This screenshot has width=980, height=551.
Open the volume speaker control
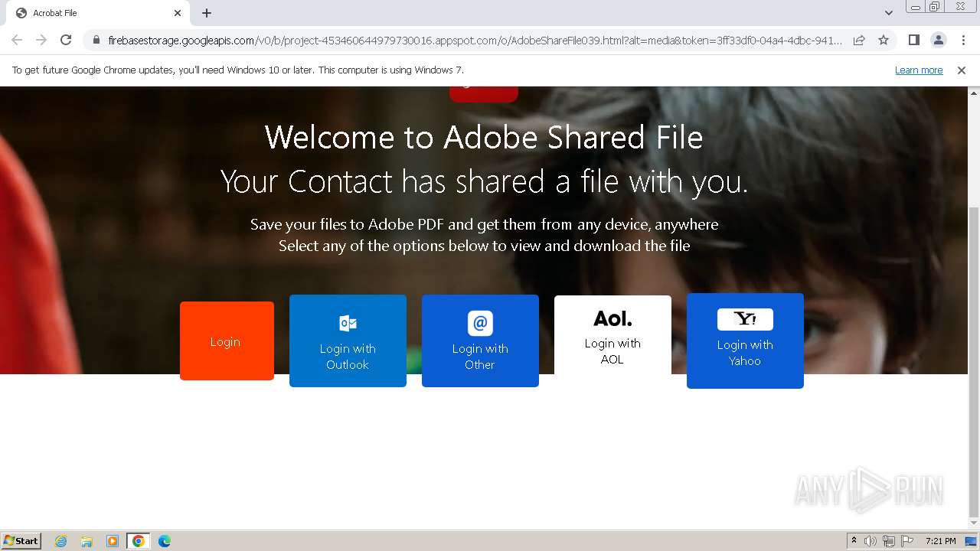pos(871,541)
